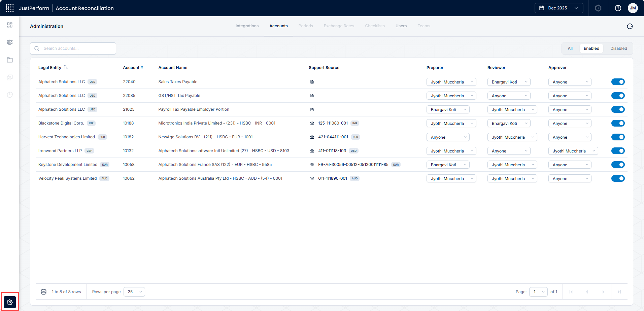Open the folder icon in the sidebar
644x311 pixels.
[10, 60]
